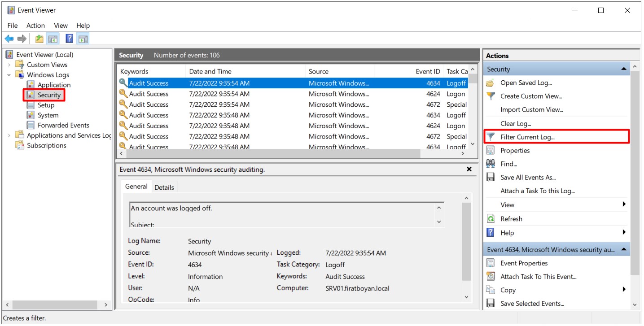The image size is (644, 326).
Task: Click Create Custom View action text
Action: 531,96
